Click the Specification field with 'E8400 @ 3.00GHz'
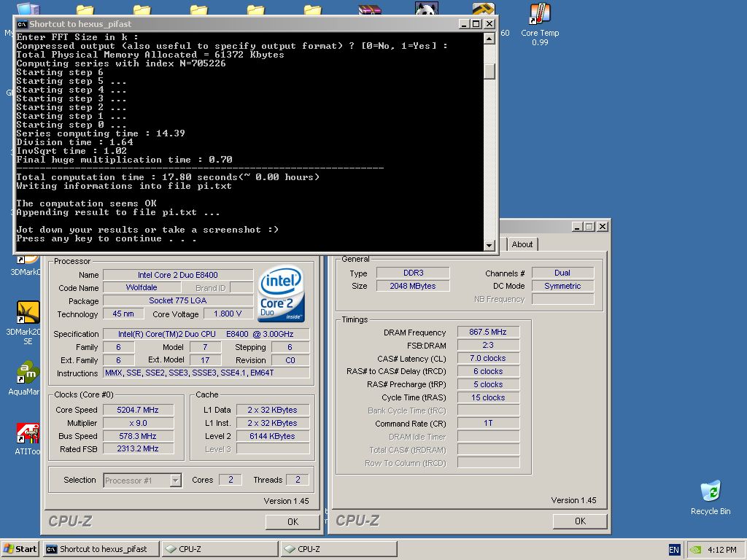The image size is (747, 560). pyautogui.click(x=206, y=334)
